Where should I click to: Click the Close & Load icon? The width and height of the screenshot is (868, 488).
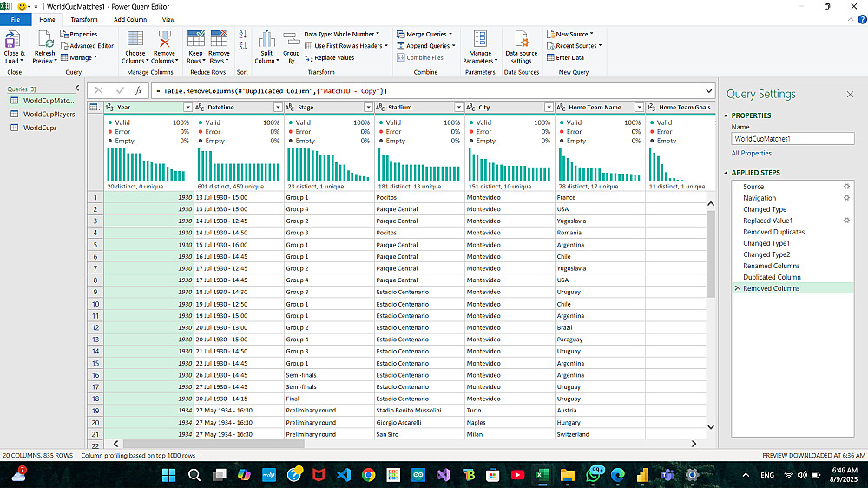(x=14, y=39)
